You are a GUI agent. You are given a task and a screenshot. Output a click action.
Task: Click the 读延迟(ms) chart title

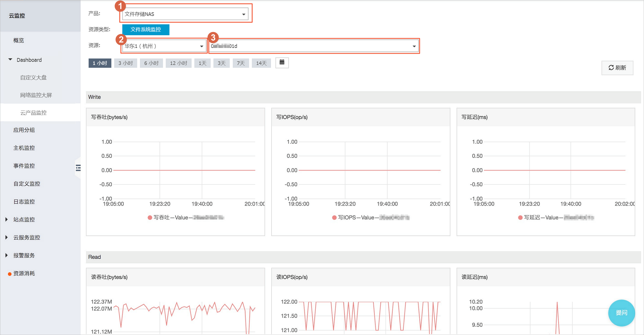[x=474, y=277]
